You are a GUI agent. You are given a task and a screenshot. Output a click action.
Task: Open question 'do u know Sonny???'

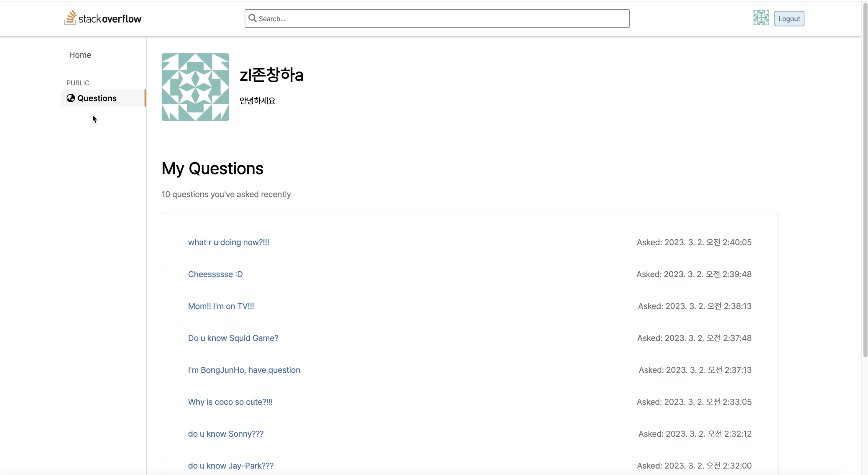pyautogui.click(x=226, y=434)
